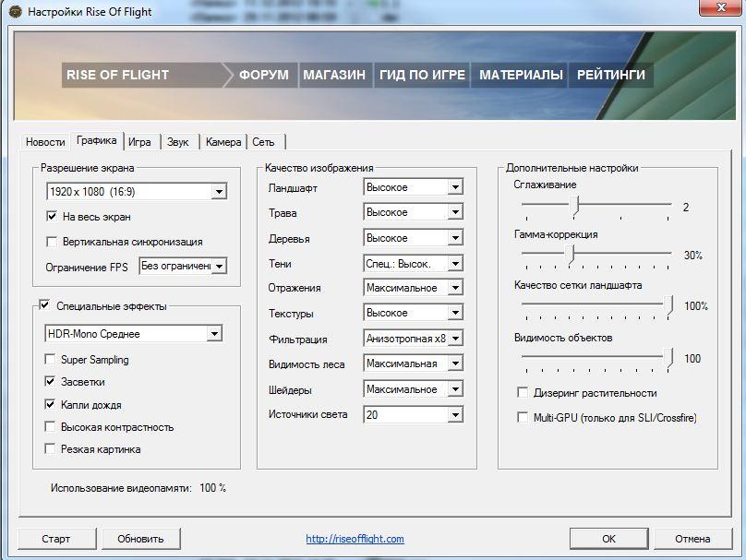Open the Тени quality dropdown
Image resolution: width=746 pixels, height=560 pixels.
pos(413,263)
